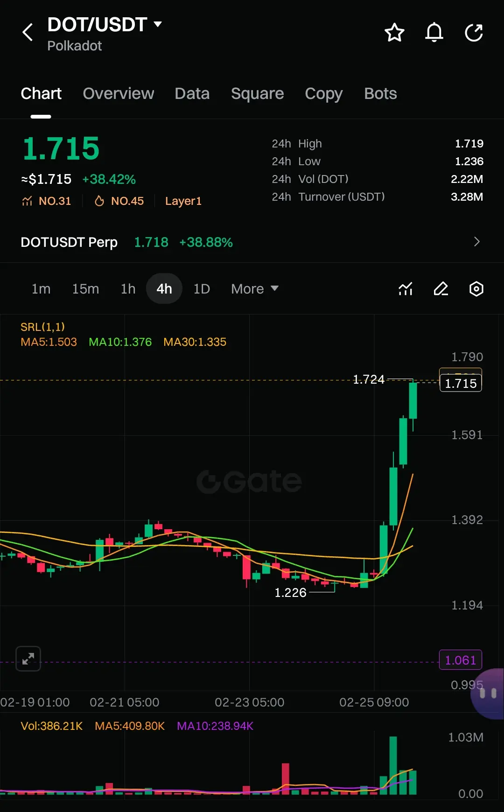Image resolution: width=504 pixels, height=812 pixels.
Task: Open chart settings hexagon icon
Action: click(476, 289)
